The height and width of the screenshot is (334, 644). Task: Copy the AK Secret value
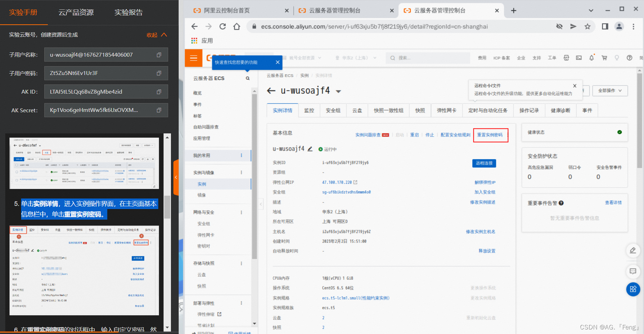pyautogui.click(x=159, y=110)
